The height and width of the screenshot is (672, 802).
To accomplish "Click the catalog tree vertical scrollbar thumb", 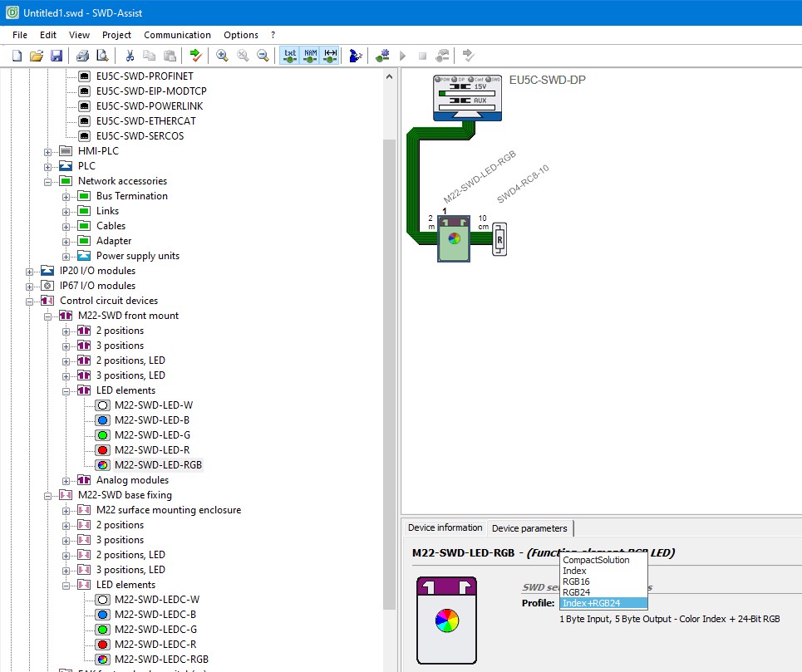I will (x=389, y=374).
